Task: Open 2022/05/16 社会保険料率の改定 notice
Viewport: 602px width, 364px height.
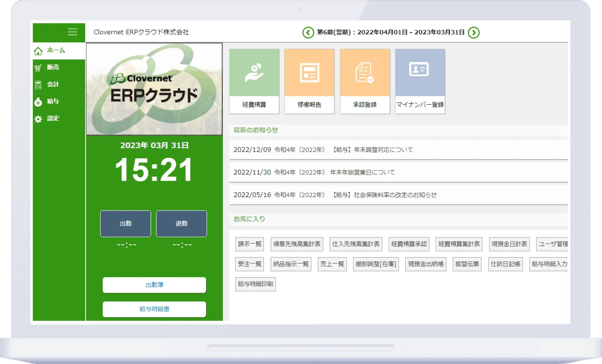Action: coord(398,194)
